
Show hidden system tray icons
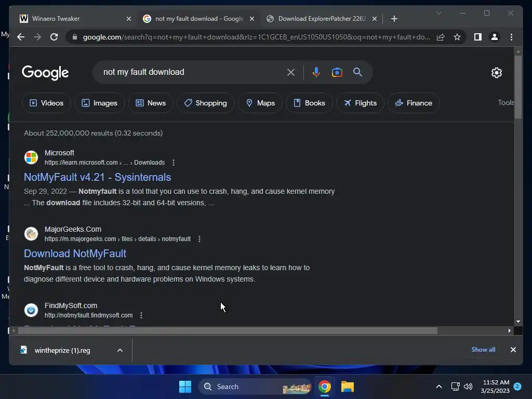(438, 387)
